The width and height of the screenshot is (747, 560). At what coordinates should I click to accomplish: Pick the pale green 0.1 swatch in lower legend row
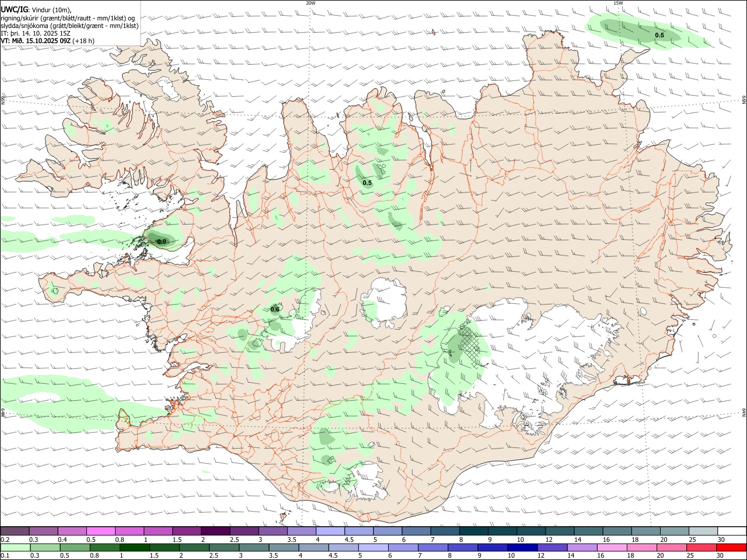[15, 548]
